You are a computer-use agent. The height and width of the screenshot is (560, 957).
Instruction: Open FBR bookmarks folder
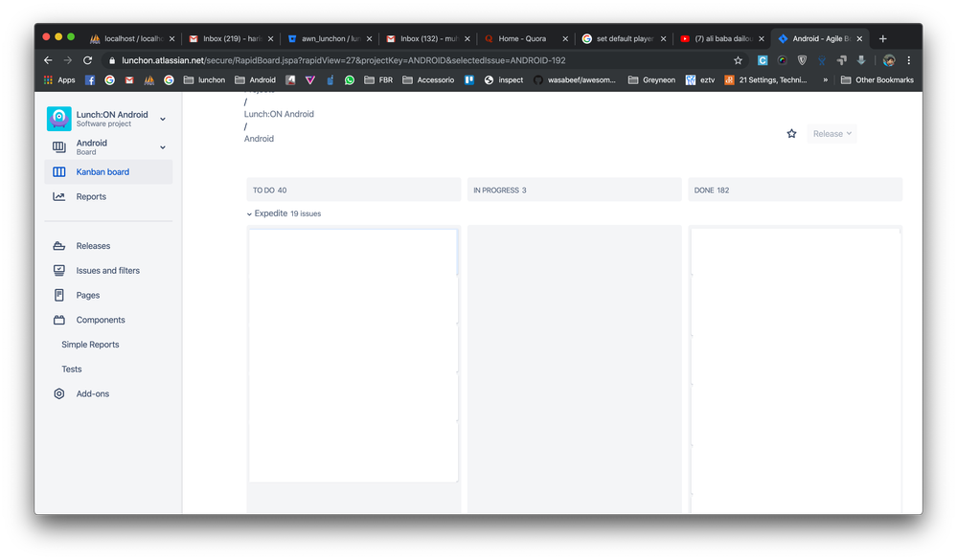coord(379,79)
